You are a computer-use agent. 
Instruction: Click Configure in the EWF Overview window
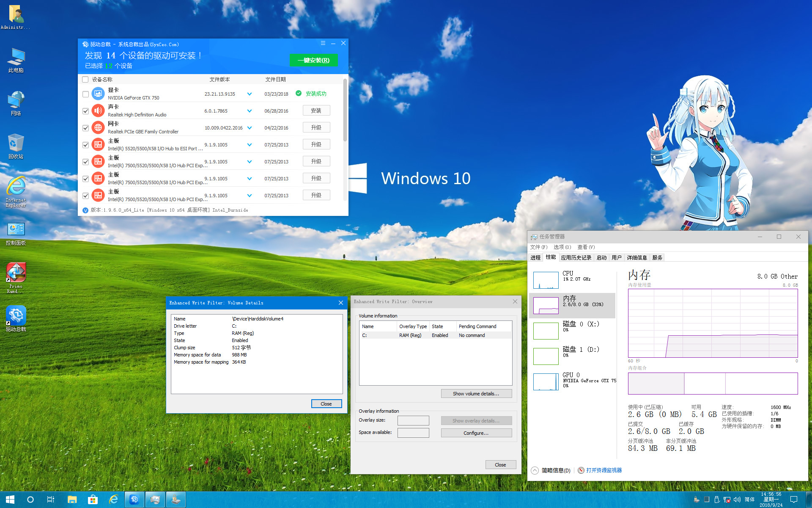[476, 433]
